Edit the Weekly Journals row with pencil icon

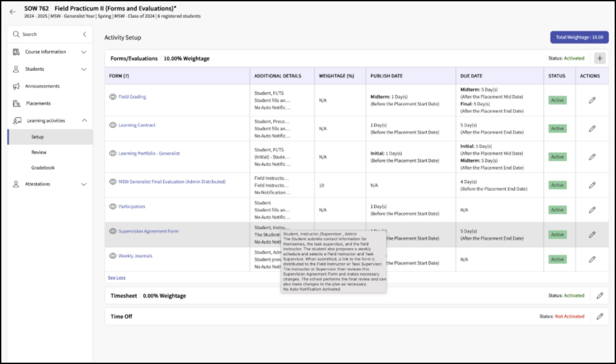(592, 259)
